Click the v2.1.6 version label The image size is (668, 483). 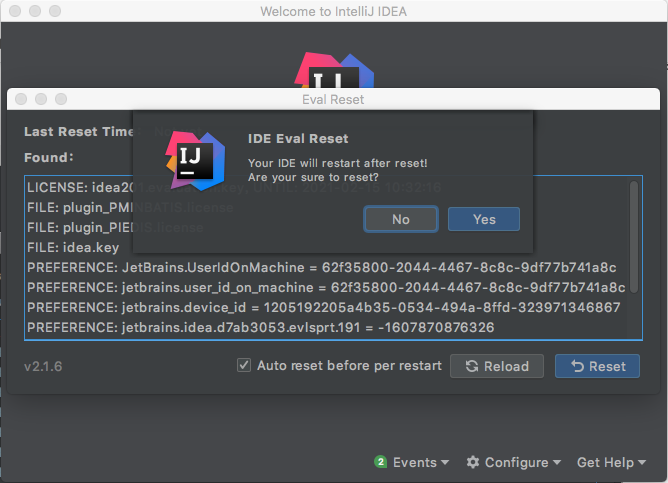(43, 366)
